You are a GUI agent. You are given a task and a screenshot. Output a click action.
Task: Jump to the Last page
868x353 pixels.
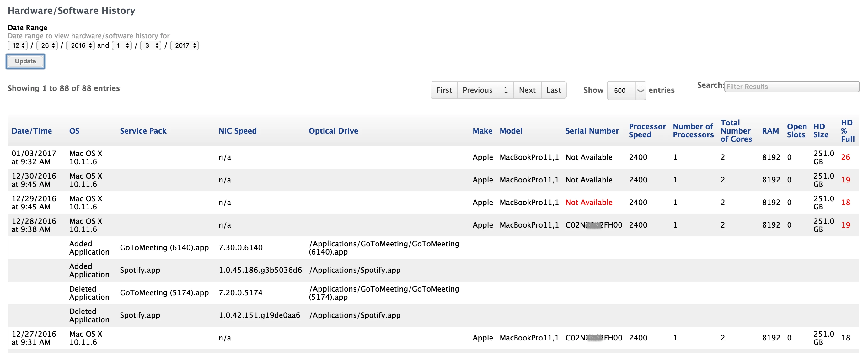pos(553,90)
